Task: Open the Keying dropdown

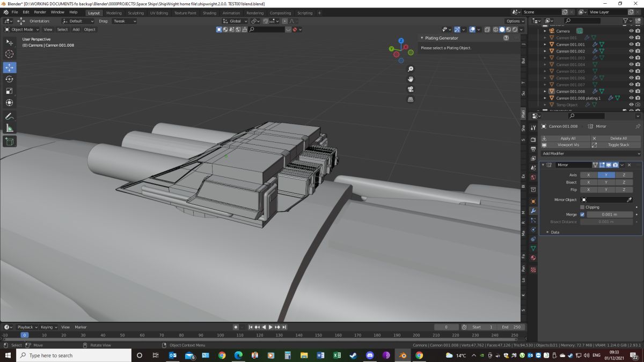Action: coord(48,327)
